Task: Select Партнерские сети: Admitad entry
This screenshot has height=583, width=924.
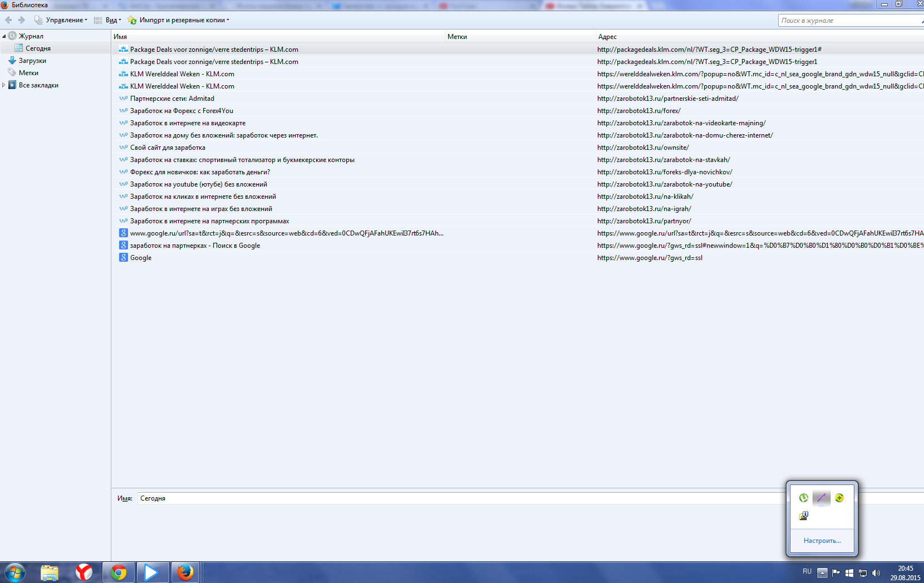Action: 172,99
